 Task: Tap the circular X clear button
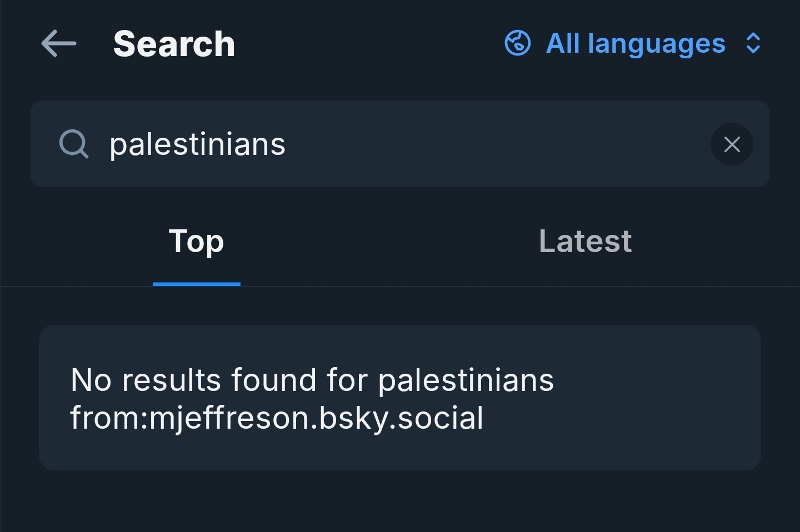[732, 144]
